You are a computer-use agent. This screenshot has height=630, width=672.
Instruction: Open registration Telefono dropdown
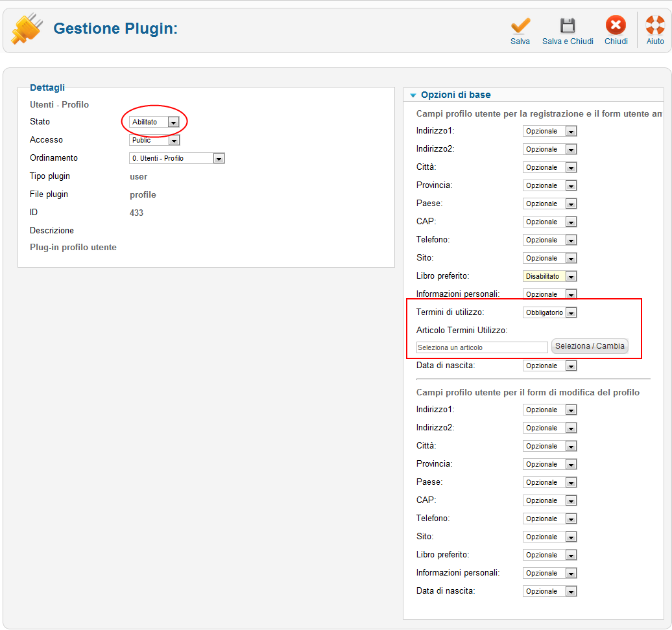tap(549, 240)
